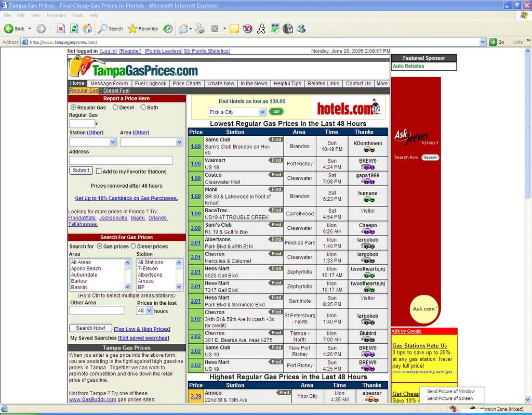
Task: Click the browser Forward arrow
Action: click(41, 29)
